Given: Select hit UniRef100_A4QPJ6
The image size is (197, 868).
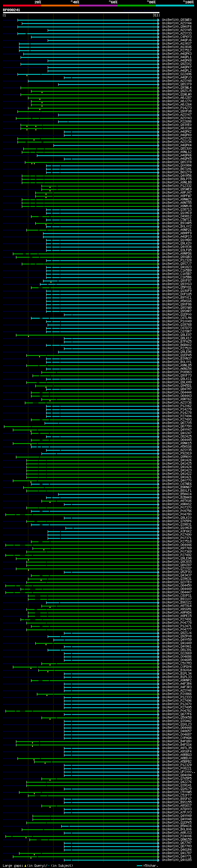Looking at the screenshot, I should pos(177,40).
